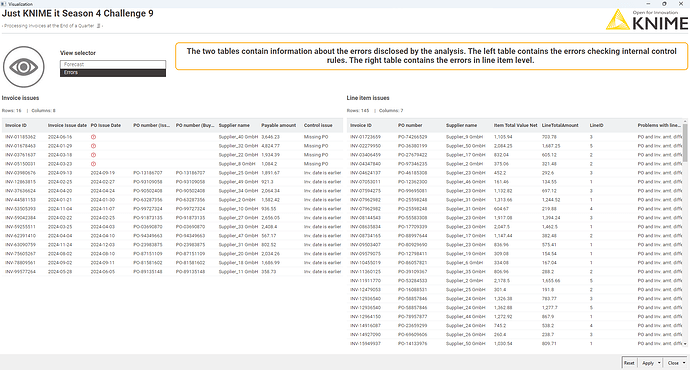
Task: Click the scroll-down arrow of Line item table
Action: (x=685, y=344)
